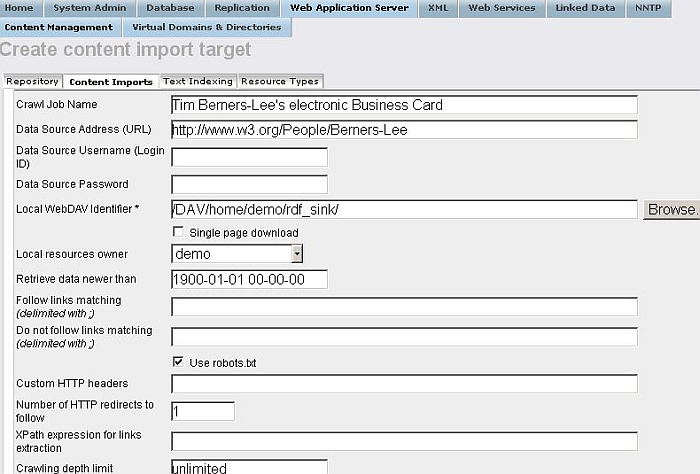Toggle the Single page download checkbox

tap(178, 232)
